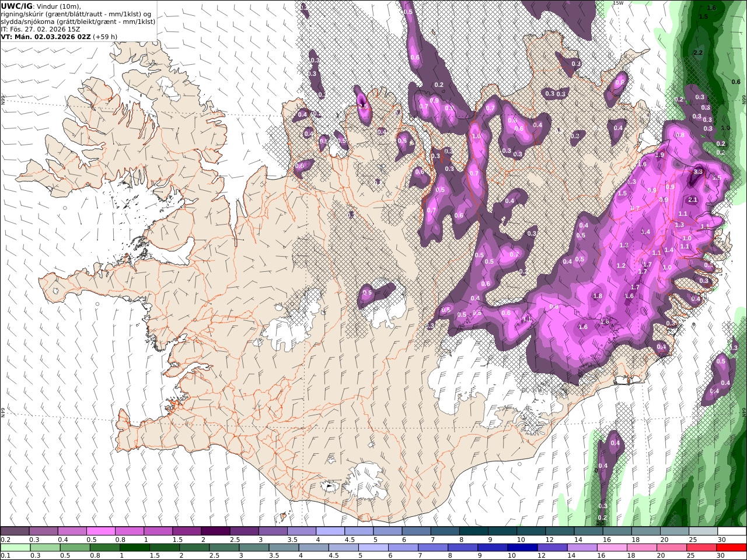The width and height of the screenshot is (747, 560).
Task: Select the dark teal 9–10 swatch in top legend row
Action: (x=502, y=531)
